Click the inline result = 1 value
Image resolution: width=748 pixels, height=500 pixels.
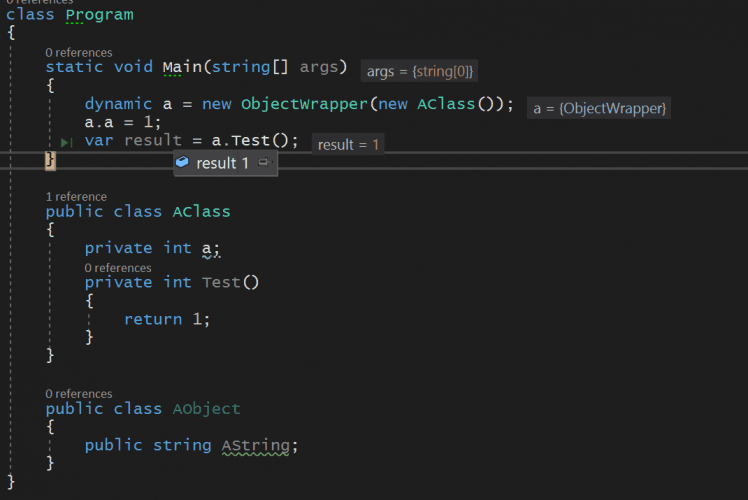tap(348, 145)
